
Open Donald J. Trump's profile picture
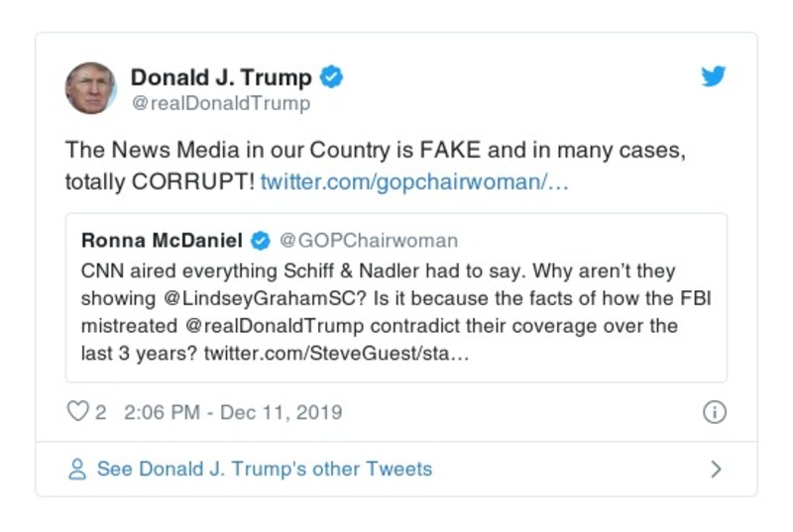point(91,88)
